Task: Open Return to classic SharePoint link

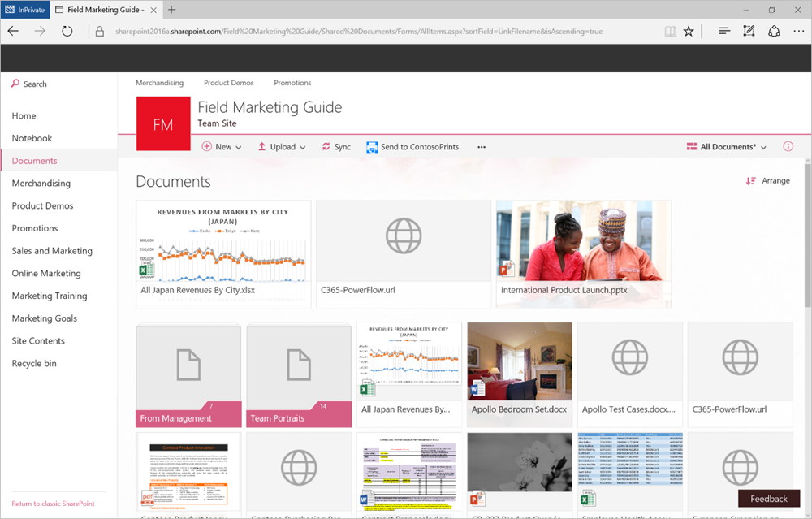Action: (x=53, y=504)
